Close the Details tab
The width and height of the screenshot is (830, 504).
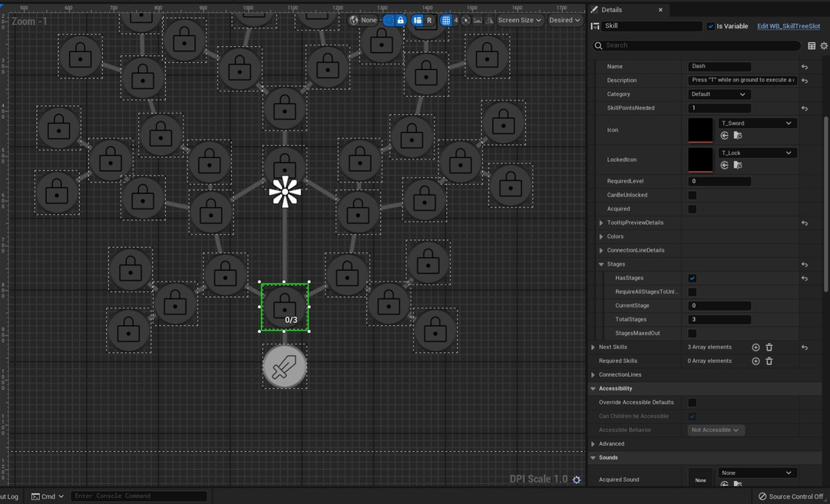coord(660,9)
